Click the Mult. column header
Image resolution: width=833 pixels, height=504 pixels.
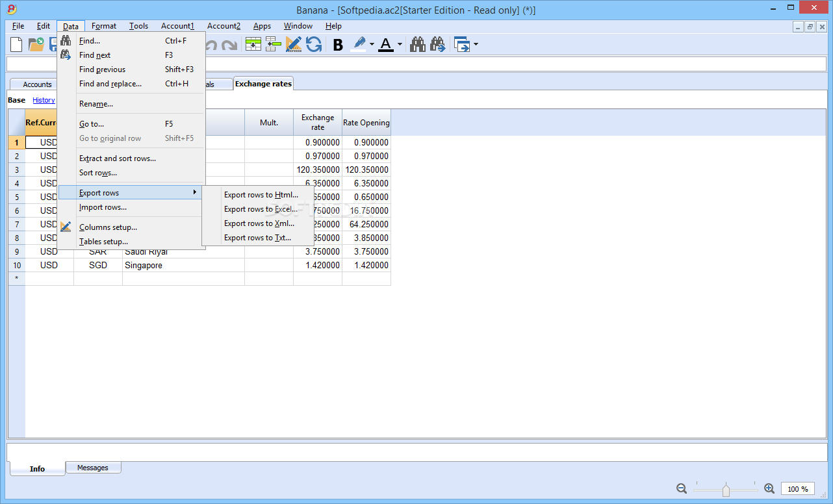click(269, 122)
